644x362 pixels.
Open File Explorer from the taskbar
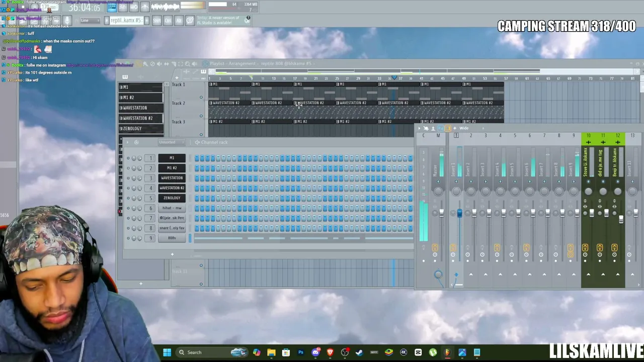pyautogui.click(x=271, y=352)
